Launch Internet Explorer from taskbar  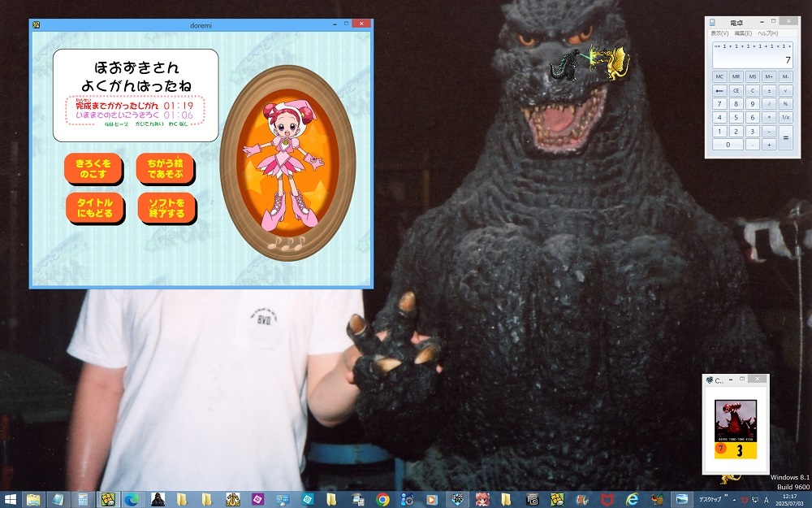pos(632,500)
